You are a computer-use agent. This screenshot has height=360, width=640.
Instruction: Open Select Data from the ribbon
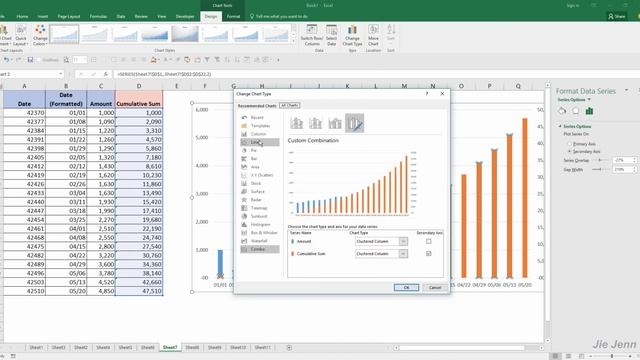pos(331,35)
